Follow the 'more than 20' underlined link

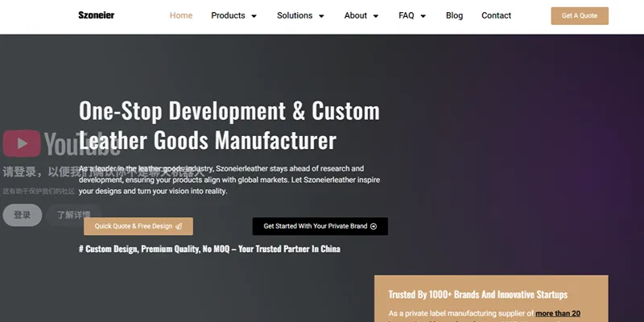click(558, 313)
